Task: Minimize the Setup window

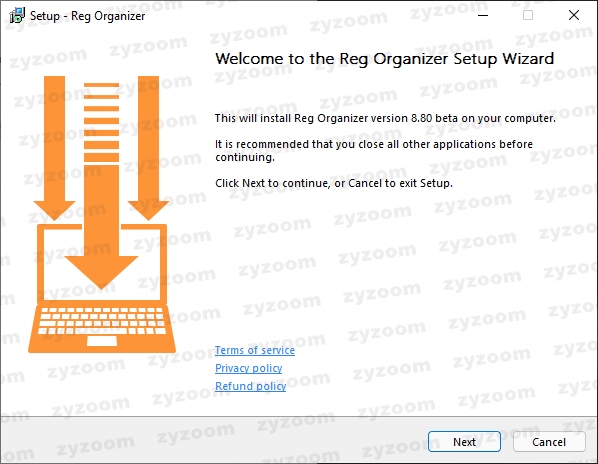Action: (x=483, y=15)
